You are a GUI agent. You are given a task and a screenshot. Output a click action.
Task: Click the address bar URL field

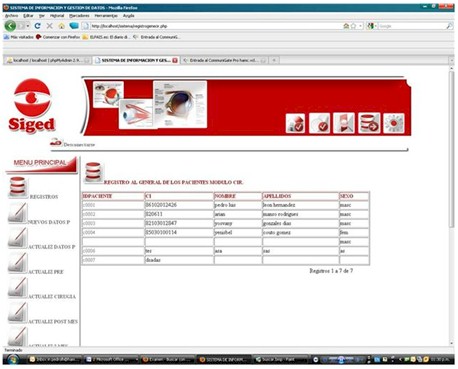click(x=213, y=26)
